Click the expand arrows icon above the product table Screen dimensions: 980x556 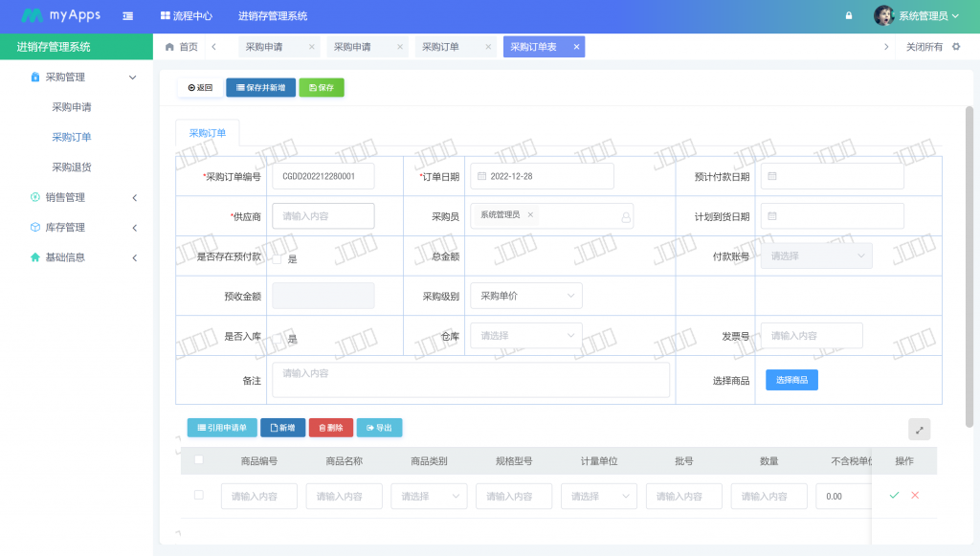(919, 429)
